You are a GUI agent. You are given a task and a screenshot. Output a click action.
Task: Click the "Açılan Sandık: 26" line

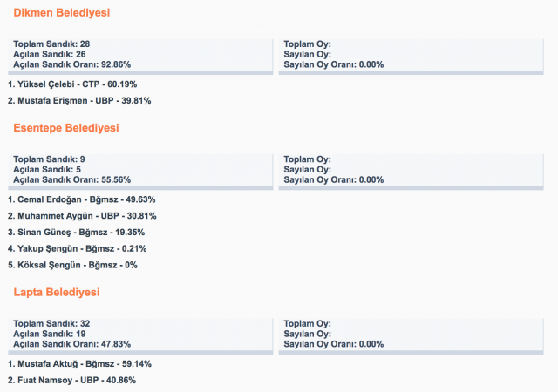coord(44,54)
